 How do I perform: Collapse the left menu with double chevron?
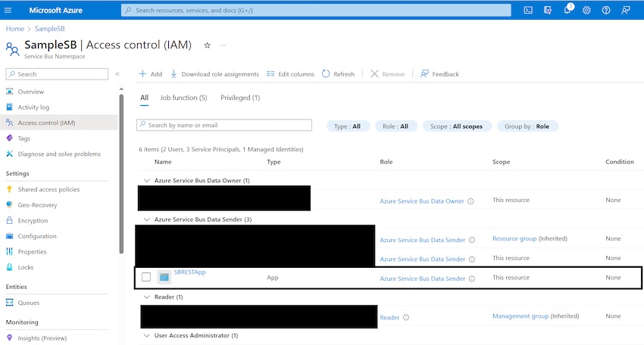(117, 74)
